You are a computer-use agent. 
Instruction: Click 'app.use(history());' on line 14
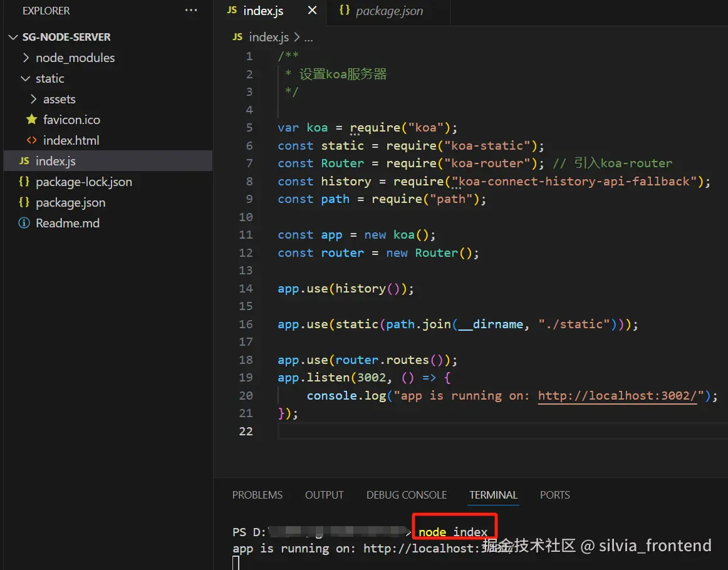(x=345, y=288)
